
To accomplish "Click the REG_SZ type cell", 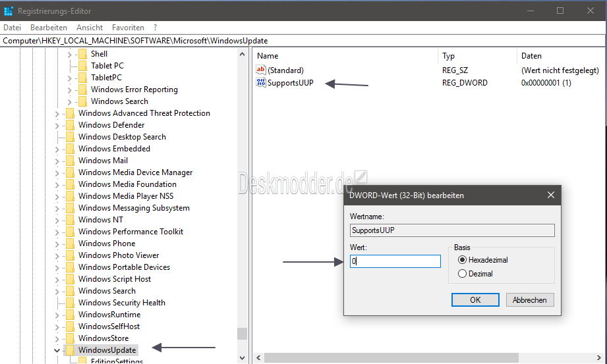I will click(x=455, y=70).
